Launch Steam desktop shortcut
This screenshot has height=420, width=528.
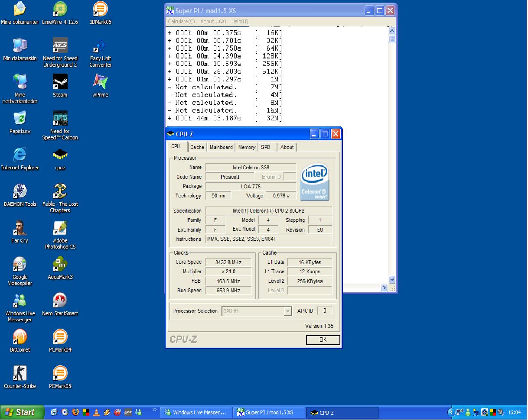pos(60,86)
